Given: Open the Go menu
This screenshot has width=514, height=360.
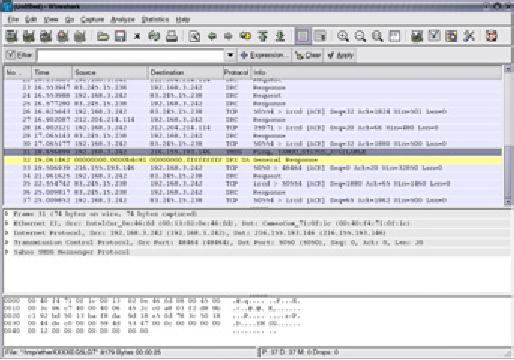Looking at the screenshot, I should (x=69, y=19).
